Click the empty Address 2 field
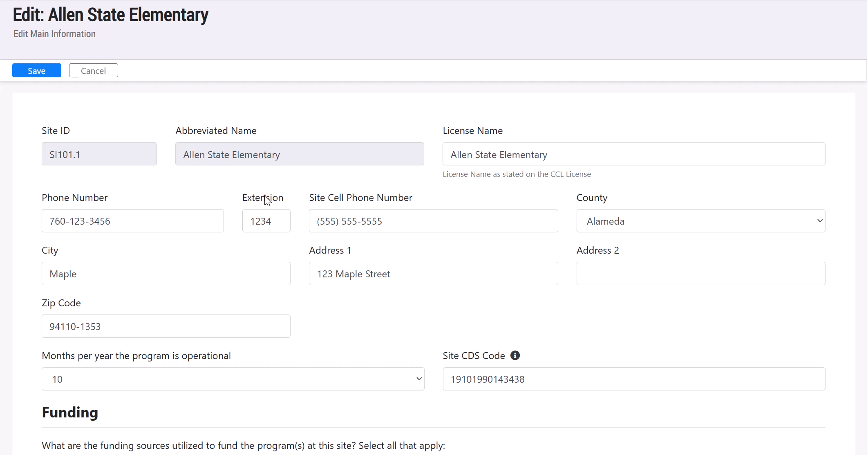868x455 pixels. [700, 274]
